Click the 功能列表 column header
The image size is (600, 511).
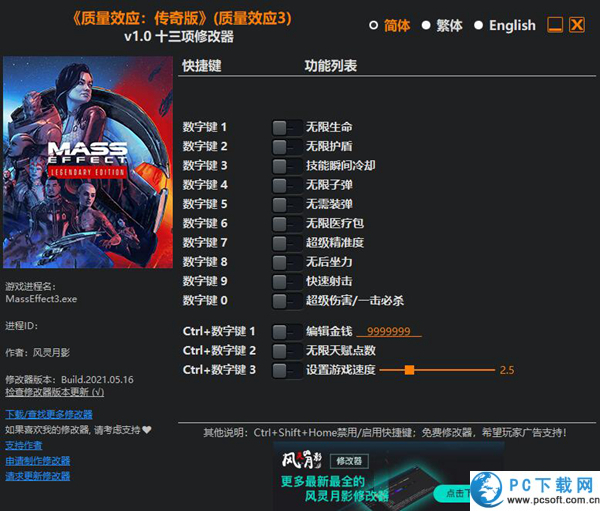click(331, 66)
